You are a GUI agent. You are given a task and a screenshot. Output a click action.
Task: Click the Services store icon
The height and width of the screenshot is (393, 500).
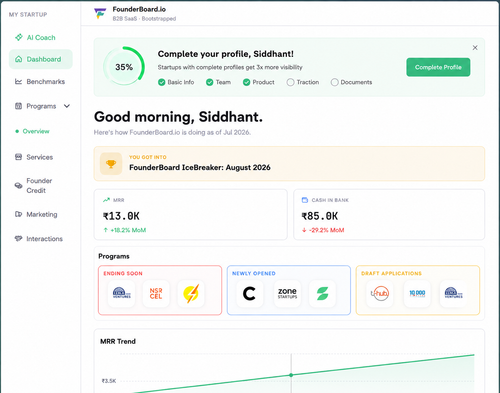point(18,157)
